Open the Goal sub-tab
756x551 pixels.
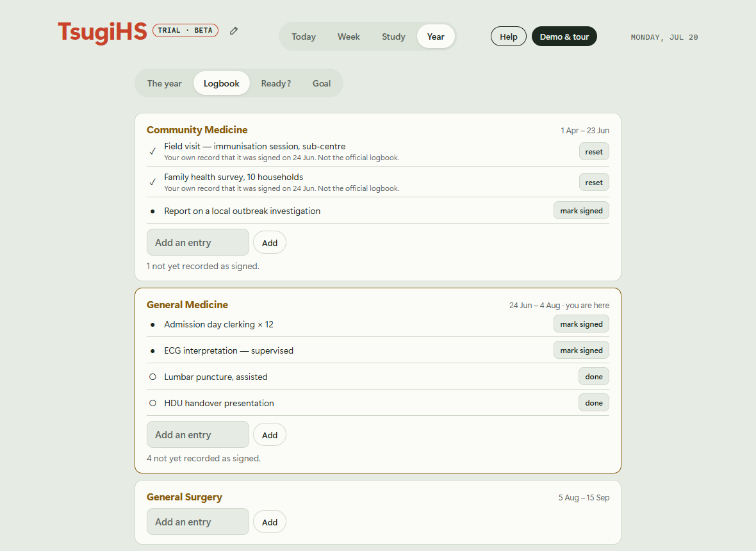click(322, 83)
